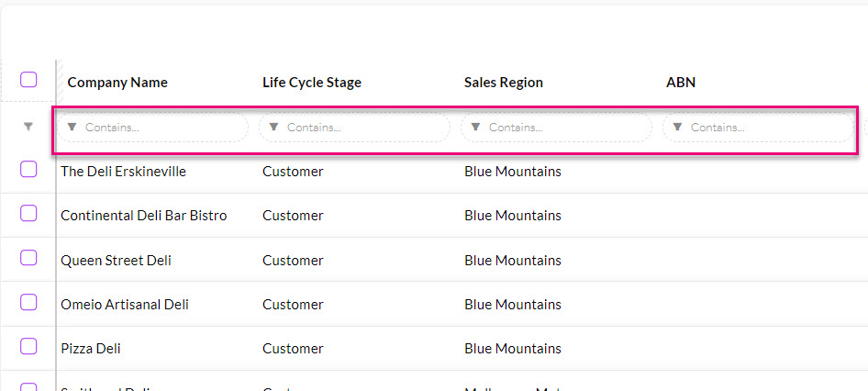This screenshot has width=868, height=391.
Task: Sort by Life Cycle Stage column header
Action: tap(312, 83)
